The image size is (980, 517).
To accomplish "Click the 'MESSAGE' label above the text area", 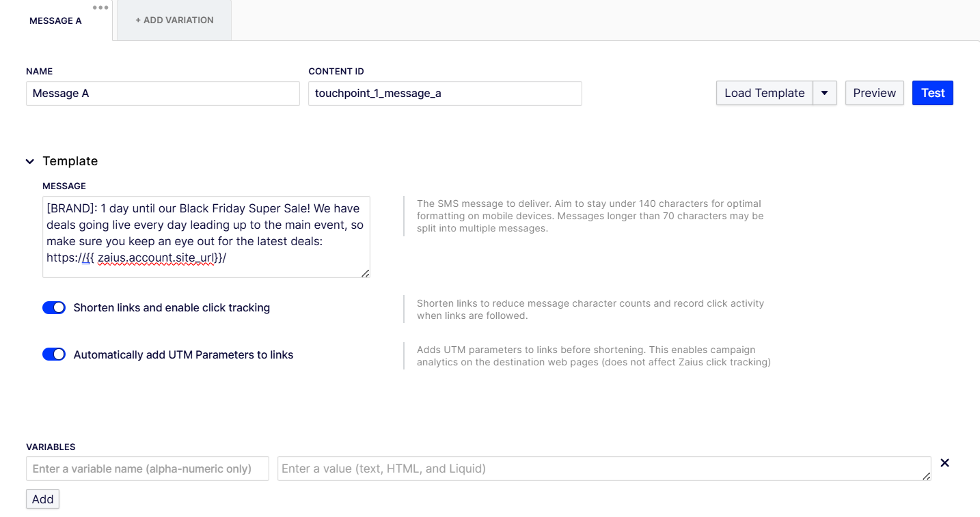I will tap(64, 186).
